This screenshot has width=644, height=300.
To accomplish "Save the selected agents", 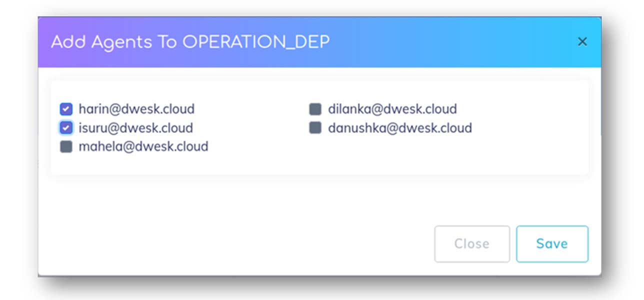I will [552, 244].
